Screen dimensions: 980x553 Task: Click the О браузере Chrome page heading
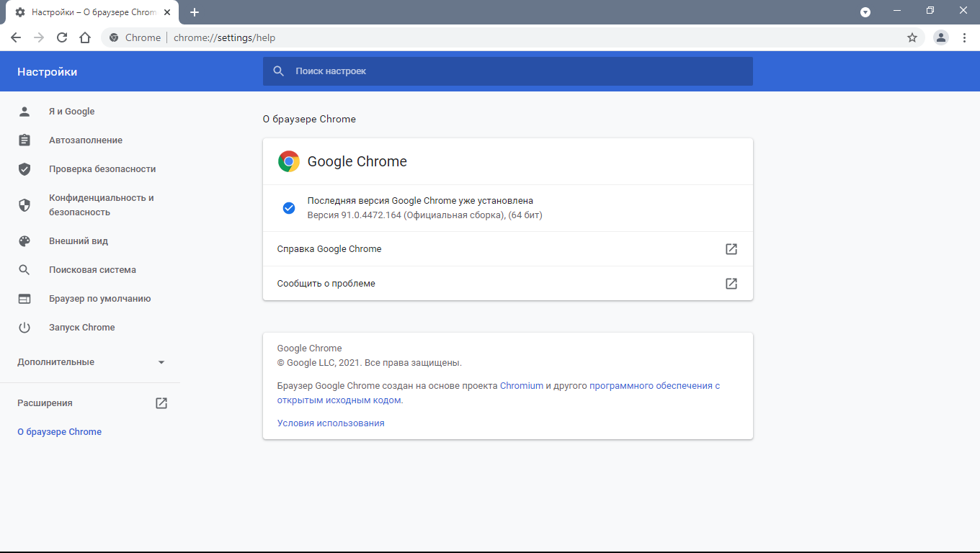[309, 120]
